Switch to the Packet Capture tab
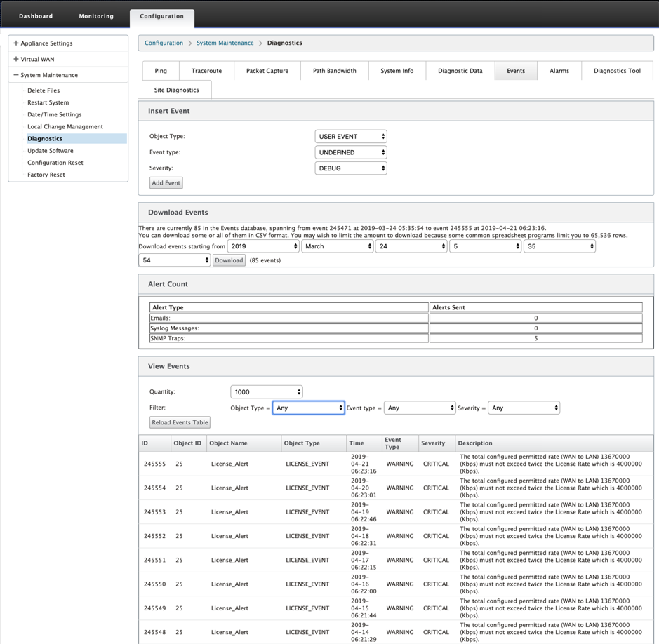This screenshot has width=659, height=644. (267, 71)
